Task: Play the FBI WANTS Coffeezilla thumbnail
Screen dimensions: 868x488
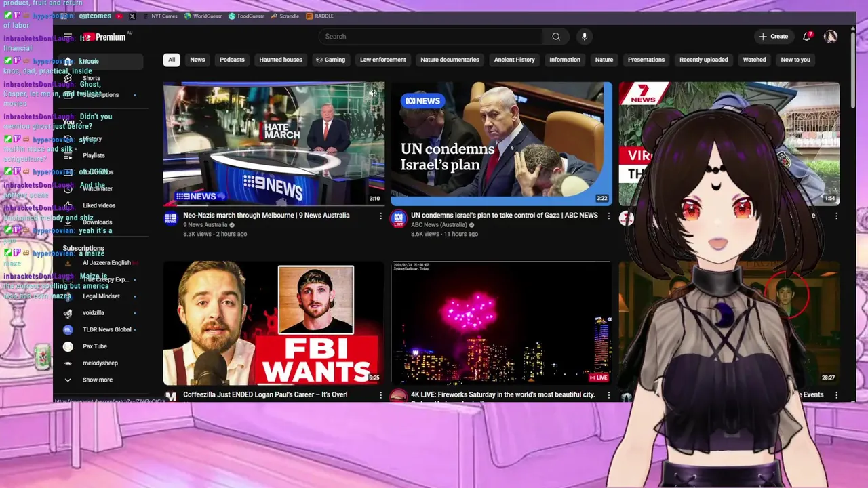Action: click(x=274, y=323)
